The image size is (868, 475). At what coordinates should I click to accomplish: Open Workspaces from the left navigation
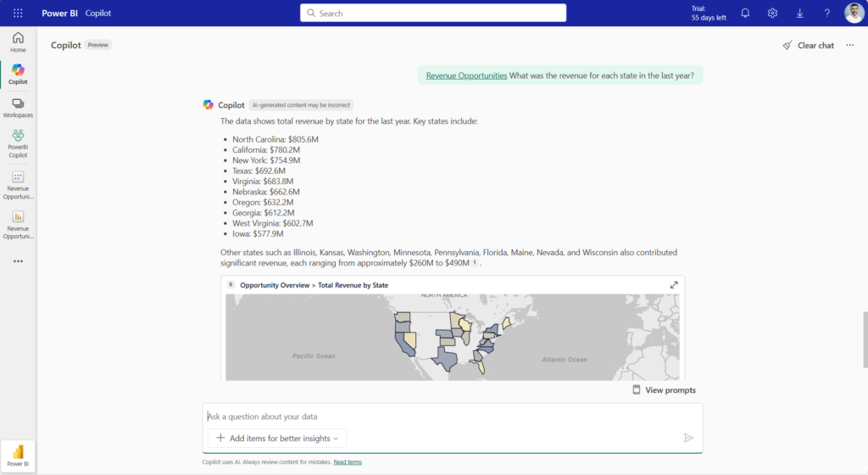pyautogui.click(x=18, y=107)
